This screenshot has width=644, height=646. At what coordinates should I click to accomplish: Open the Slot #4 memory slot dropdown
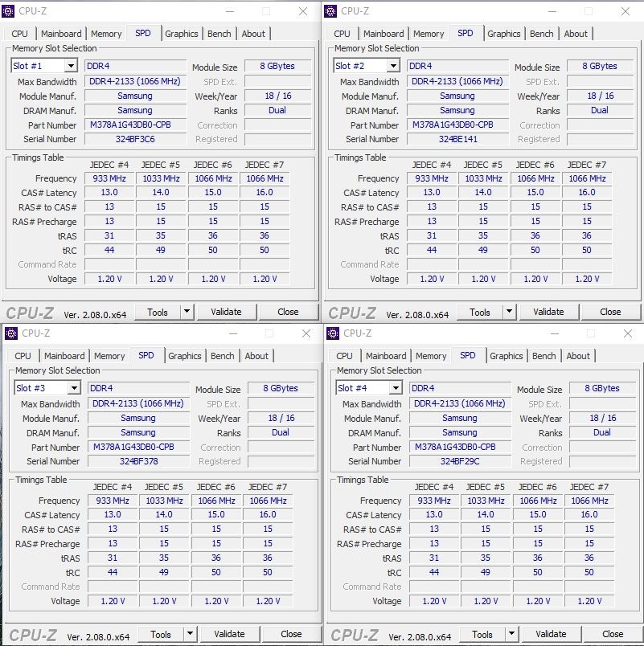[x=396, y=388]
